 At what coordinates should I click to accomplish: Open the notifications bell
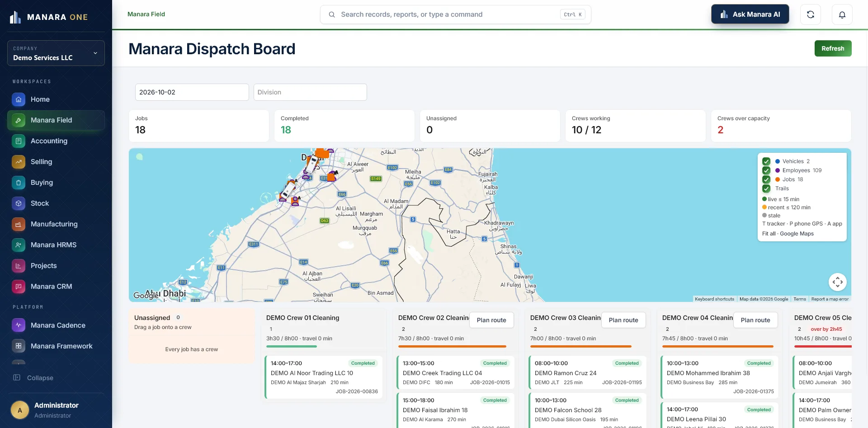click(842, 14)
